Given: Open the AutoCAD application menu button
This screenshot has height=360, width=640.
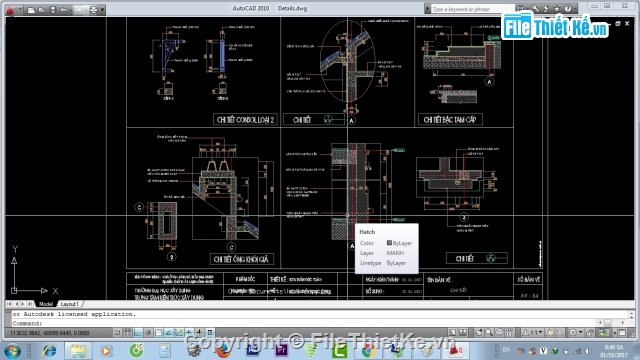Looking at the screenshot, I should (x=11, y=9).
